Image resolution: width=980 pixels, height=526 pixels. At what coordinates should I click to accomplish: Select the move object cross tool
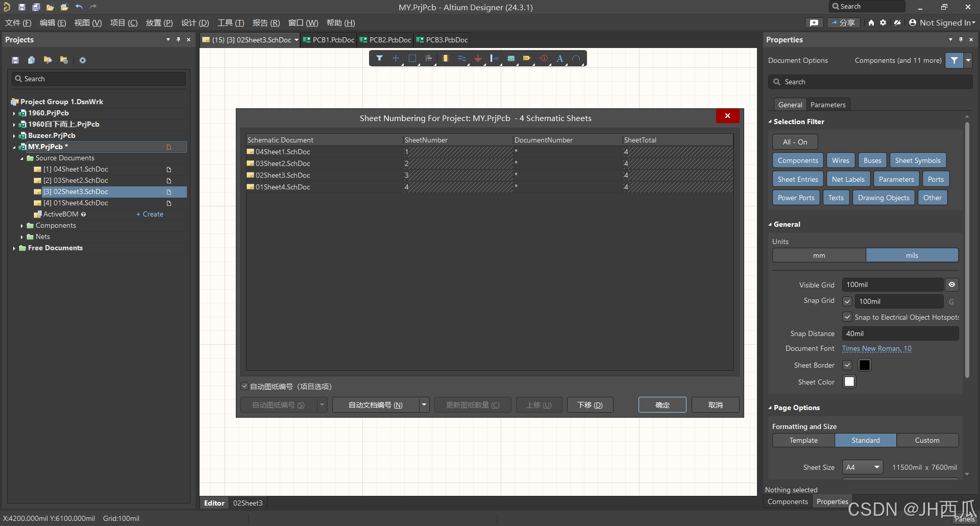coord(396,58)
